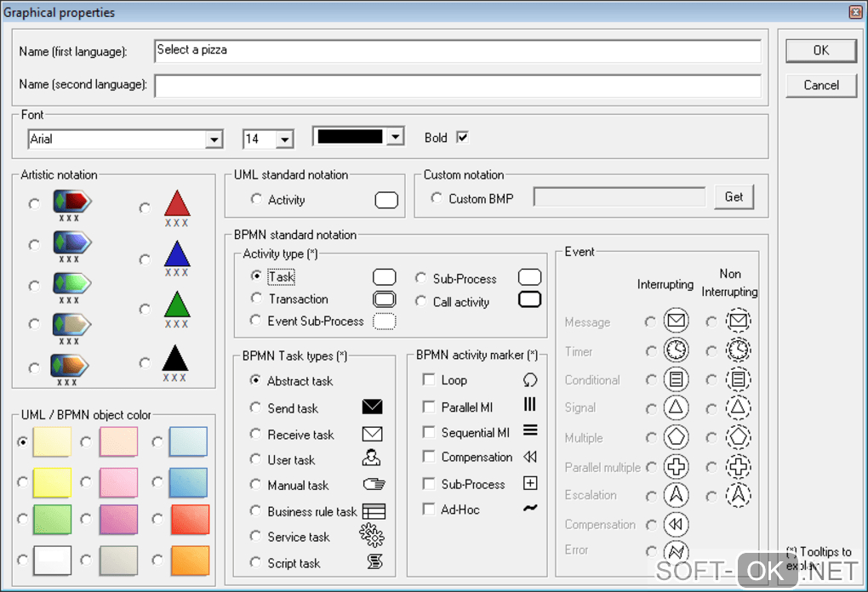Pick the purple-magenta object color swatch
The width and height of the screenshot is (868, 592).
118,519
